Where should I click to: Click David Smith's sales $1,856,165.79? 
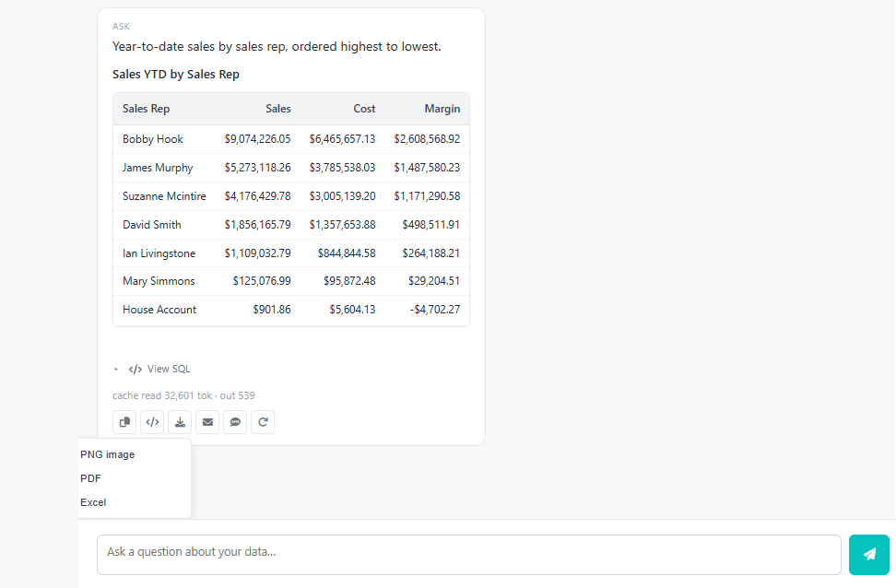[x=258, y=225]
